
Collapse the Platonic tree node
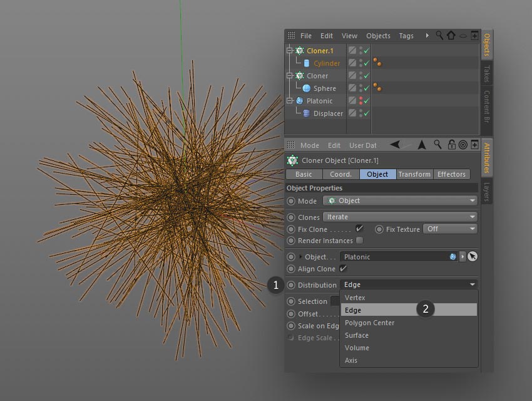[x=289, y=101]
